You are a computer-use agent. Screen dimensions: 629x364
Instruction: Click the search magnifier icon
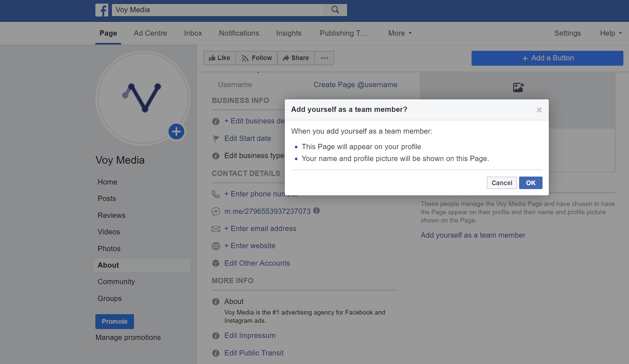335,10
